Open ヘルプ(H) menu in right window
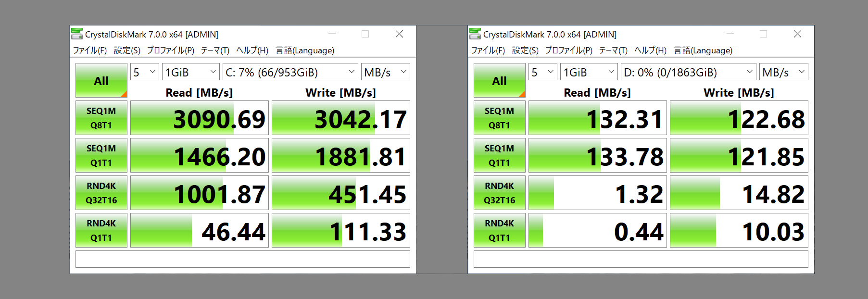Screen dimensions: 868x299 click(x=651, y=50)
